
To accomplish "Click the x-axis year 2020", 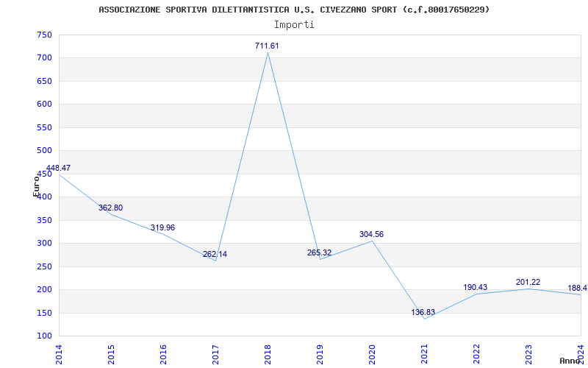I will click(372, 355).
